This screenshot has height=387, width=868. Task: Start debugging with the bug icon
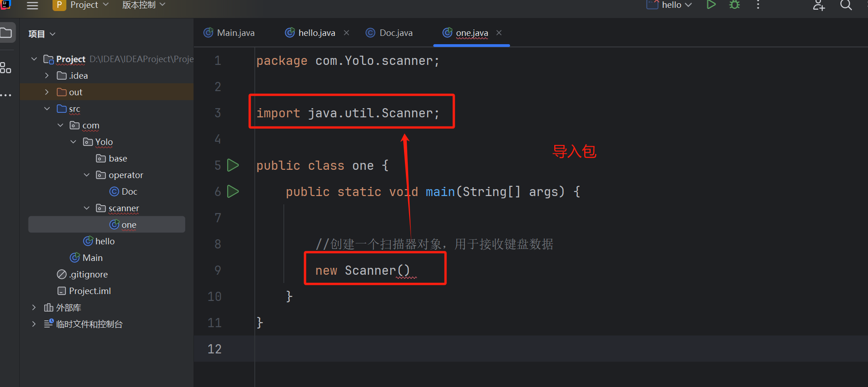[x=735, y=5]
